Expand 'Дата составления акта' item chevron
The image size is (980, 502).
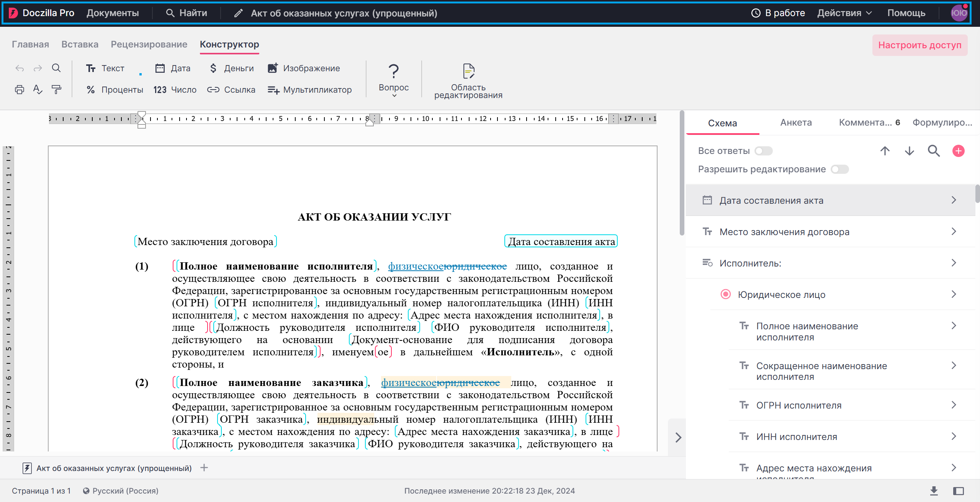pyautogui.click(x=954, y=200)
